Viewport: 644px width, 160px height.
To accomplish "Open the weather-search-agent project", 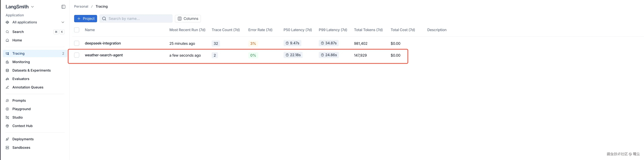I will coord(104,55).
